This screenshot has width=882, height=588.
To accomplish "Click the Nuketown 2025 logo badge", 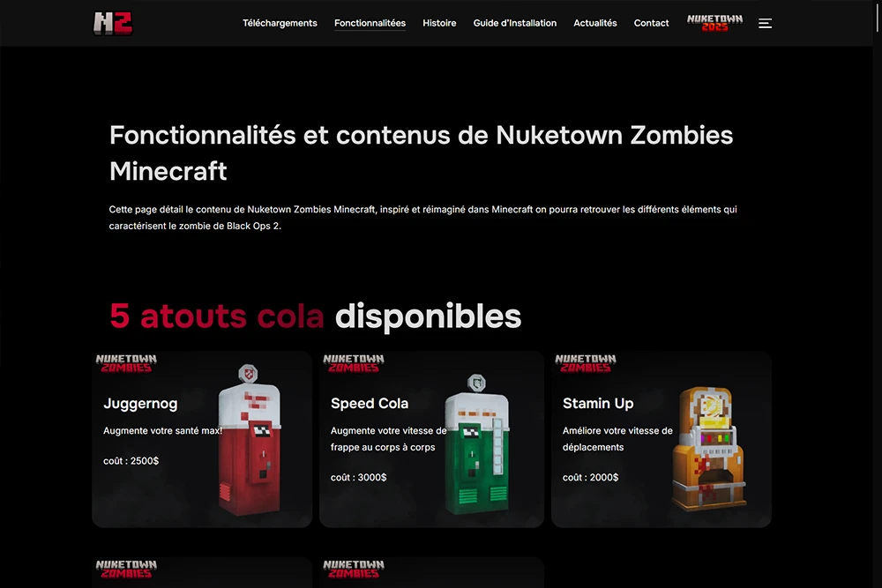I will [x=714, y=23].
